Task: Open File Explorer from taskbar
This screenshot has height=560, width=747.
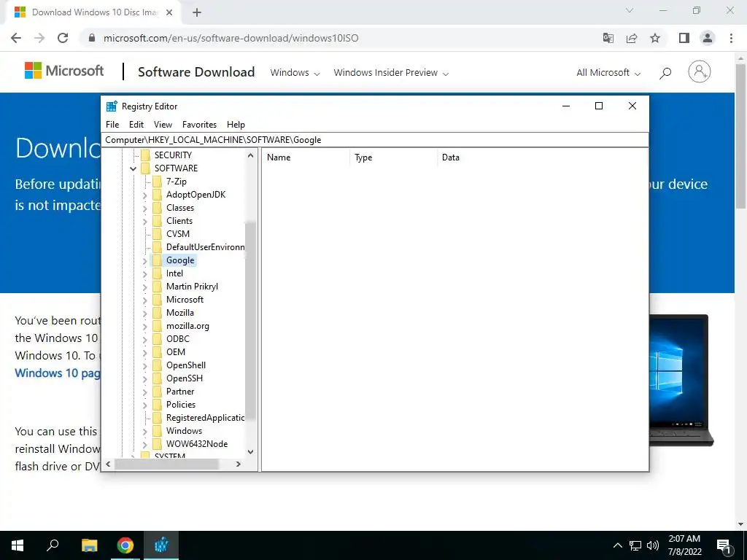Action: coord(89,545)
